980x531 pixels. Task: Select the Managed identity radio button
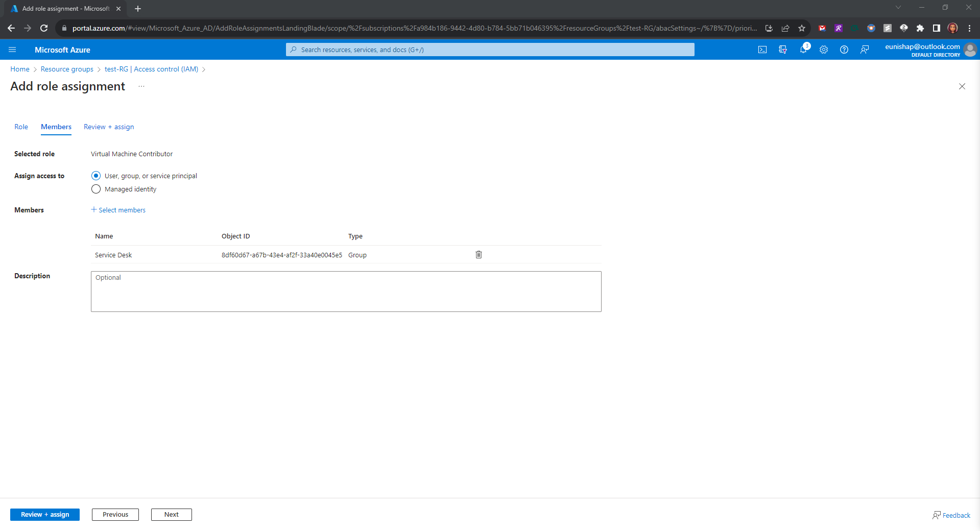[x=96, y=189]
